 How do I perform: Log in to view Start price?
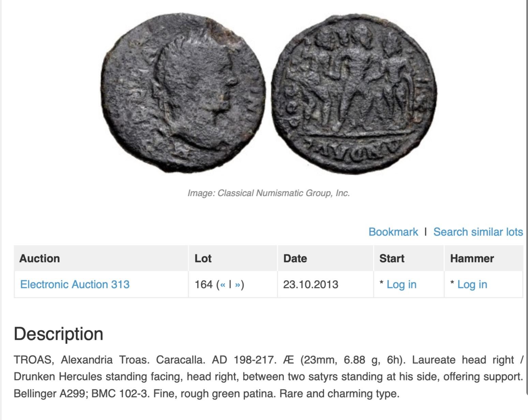(401, 284)
